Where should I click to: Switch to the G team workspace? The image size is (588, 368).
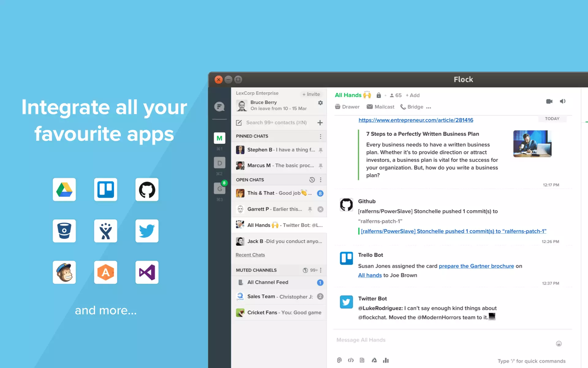click(220, 188)
